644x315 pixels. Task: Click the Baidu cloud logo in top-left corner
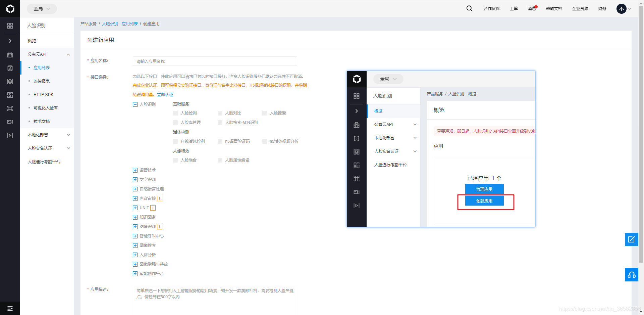pyautogui.click(x=10, y=9)
